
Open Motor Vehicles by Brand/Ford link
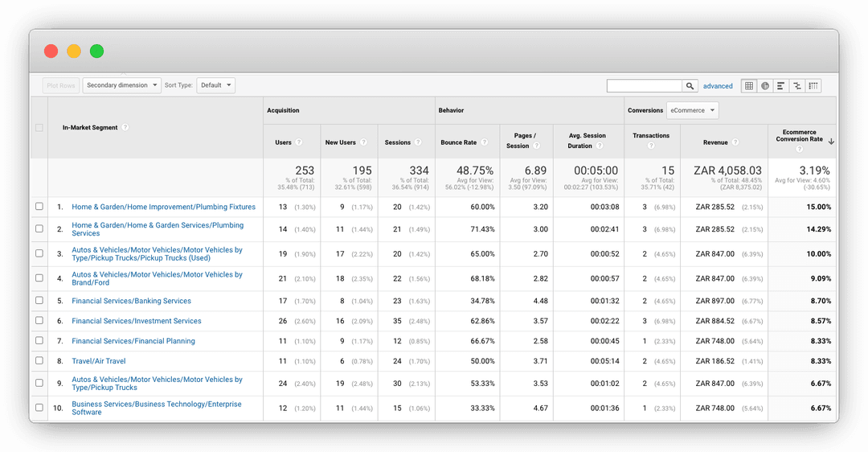(158, 278)
